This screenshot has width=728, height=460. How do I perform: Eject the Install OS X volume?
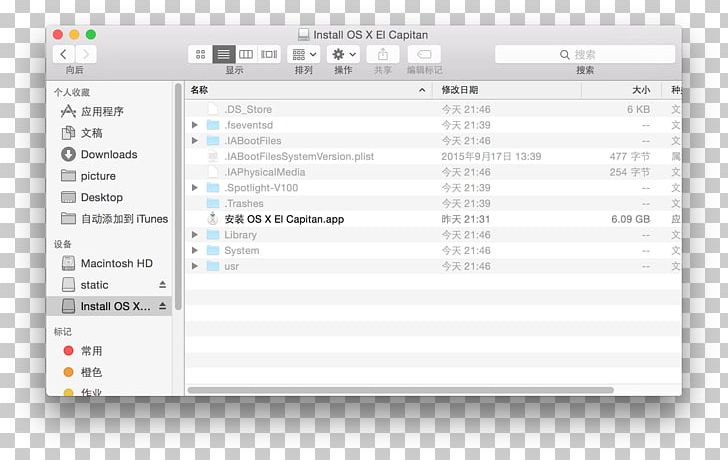(162, 306)
